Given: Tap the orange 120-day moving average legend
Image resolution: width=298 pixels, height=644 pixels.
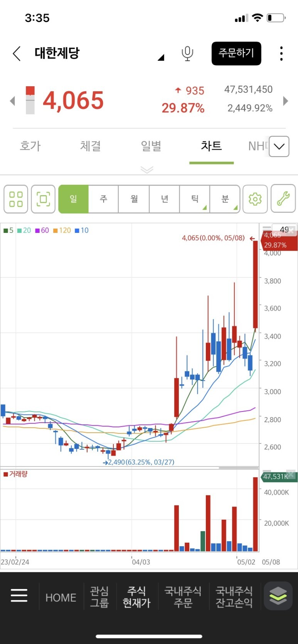Looking at the screenshot, I should [62, 230].
